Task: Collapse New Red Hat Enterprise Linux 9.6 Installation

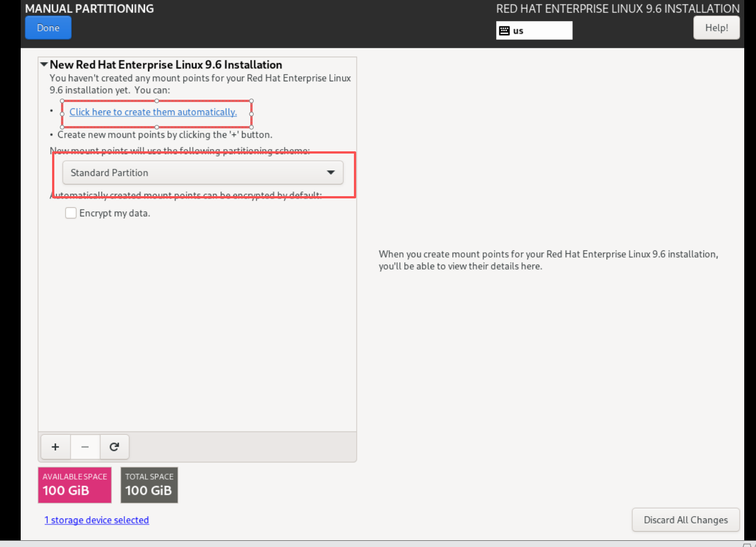Action: pos(44,64)
